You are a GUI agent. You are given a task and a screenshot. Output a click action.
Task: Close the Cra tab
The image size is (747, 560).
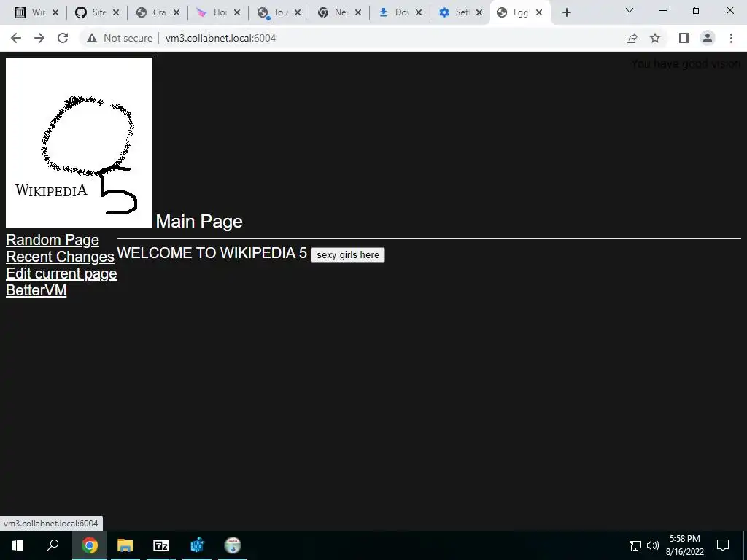click(177, 12)
